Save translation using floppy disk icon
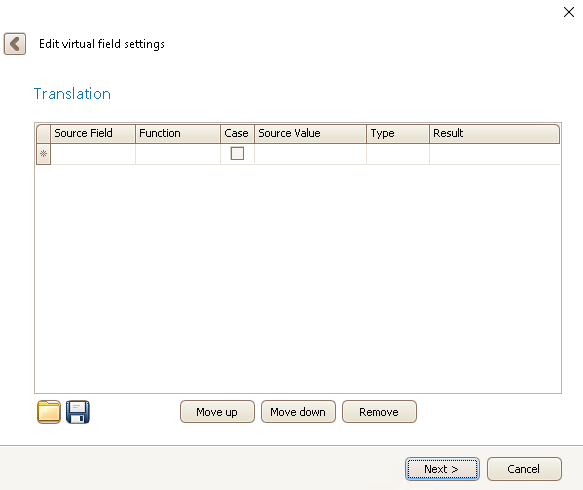Viewport: 583px width, 490px height. [78, 412]
